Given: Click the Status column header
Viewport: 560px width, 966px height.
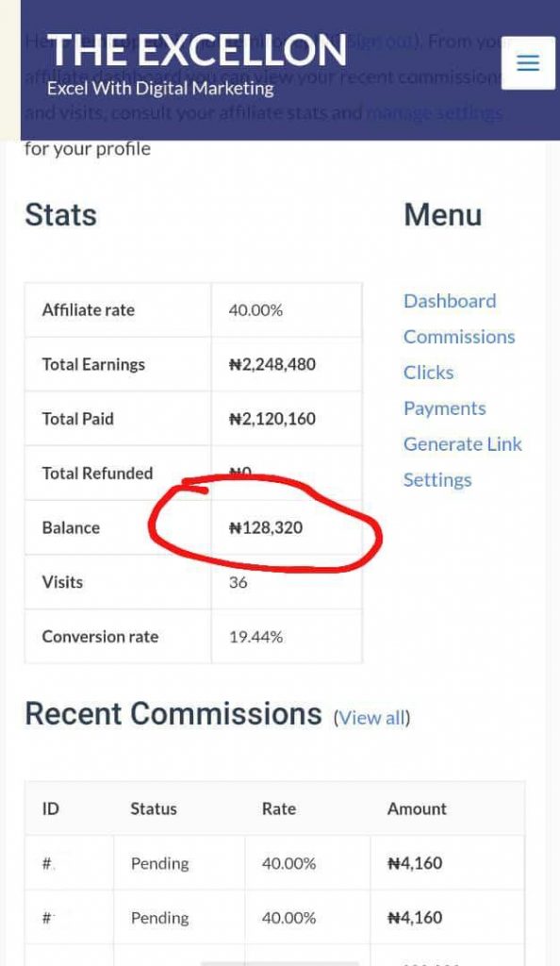Looking at the screenshot, I should (154, 808).
